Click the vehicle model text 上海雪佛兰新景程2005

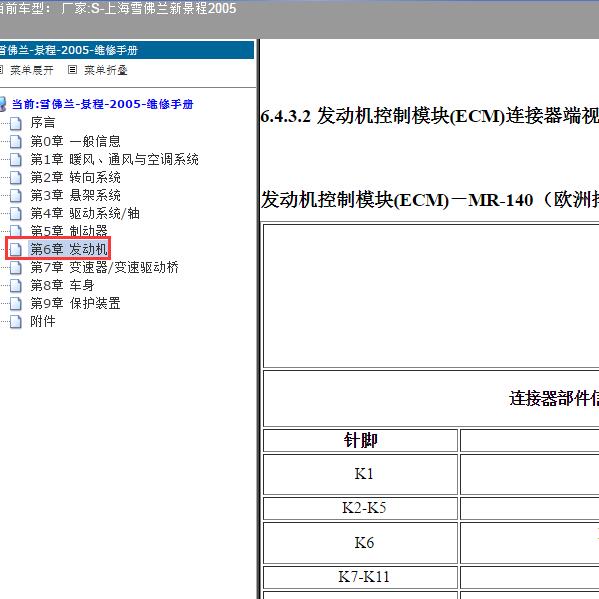(x=170, y=8)
